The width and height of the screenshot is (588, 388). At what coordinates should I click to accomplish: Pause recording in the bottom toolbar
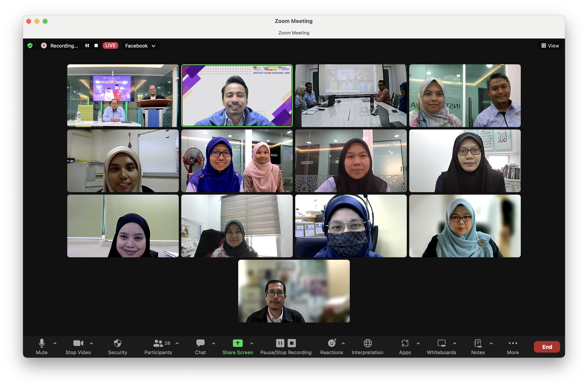(x=280, y=343)
